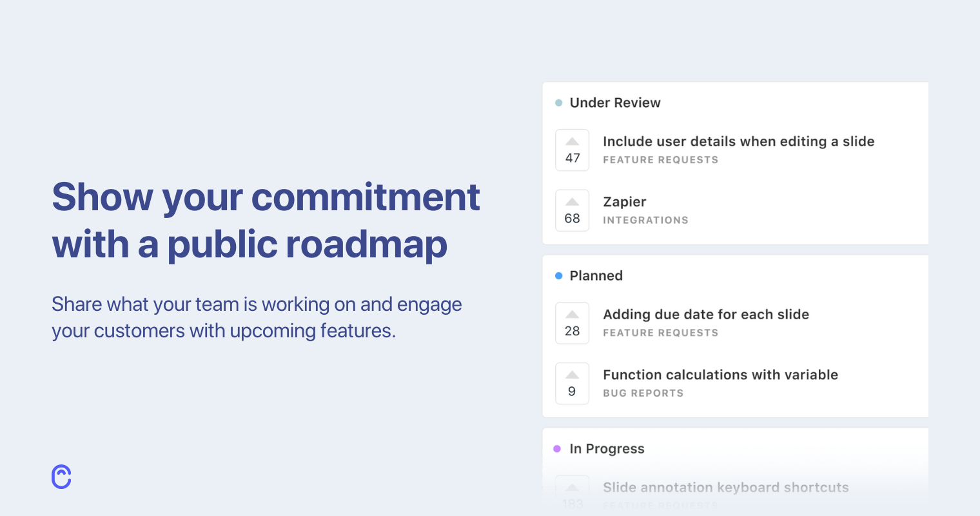
Task: Open 'Adding due date for each slide' post
Action: (x=705, y=315)
